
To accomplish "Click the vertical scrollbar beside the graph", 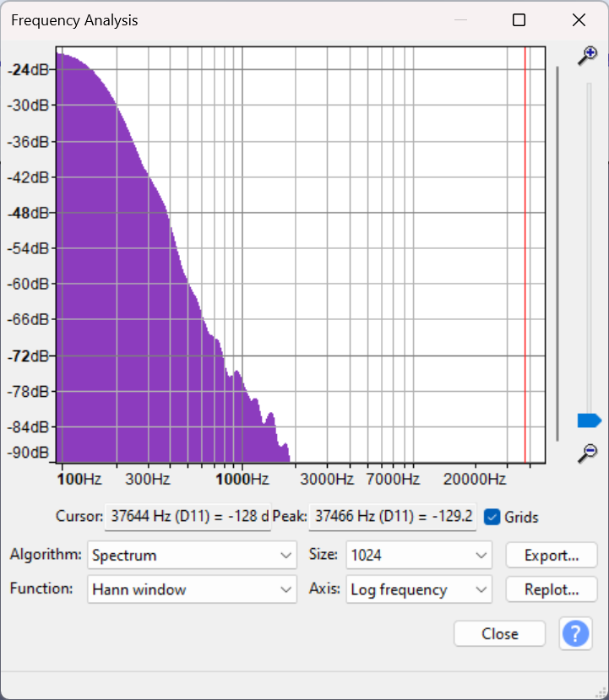I will pyautogui.click(x=557, y=253).
